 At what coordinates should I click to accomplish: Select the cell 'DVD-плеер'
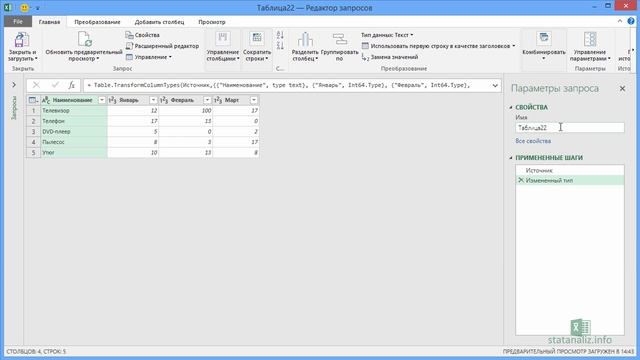pos(74,132)
